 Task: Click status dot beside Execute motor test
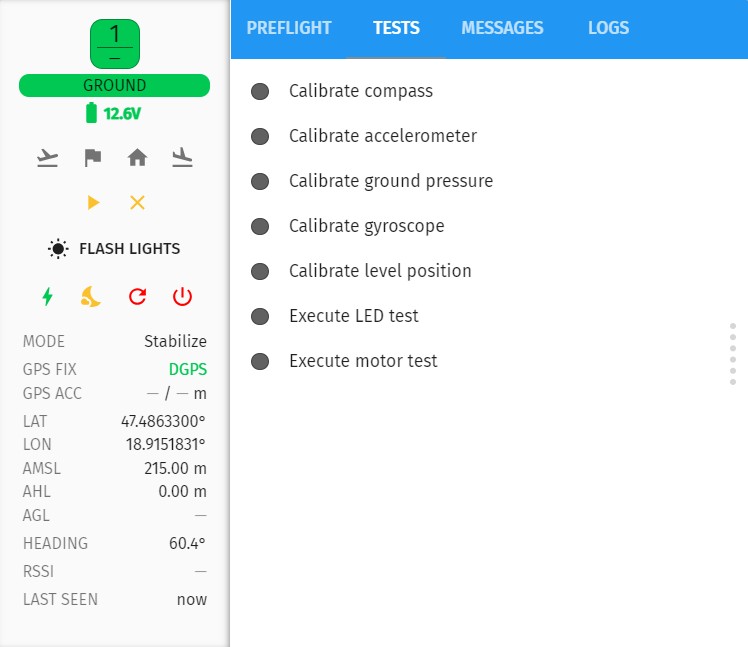click(260, 361)
